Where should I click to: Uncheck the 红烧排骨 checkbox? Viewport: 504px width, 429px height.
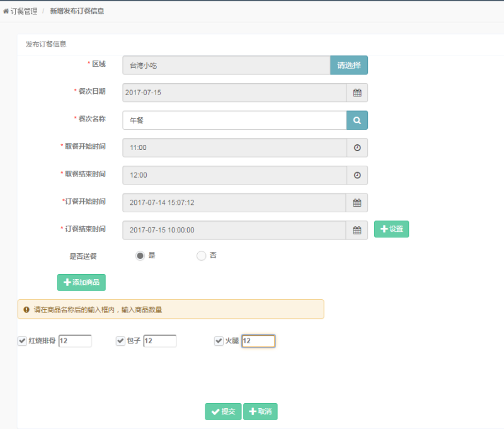click(x=22, y=341)
